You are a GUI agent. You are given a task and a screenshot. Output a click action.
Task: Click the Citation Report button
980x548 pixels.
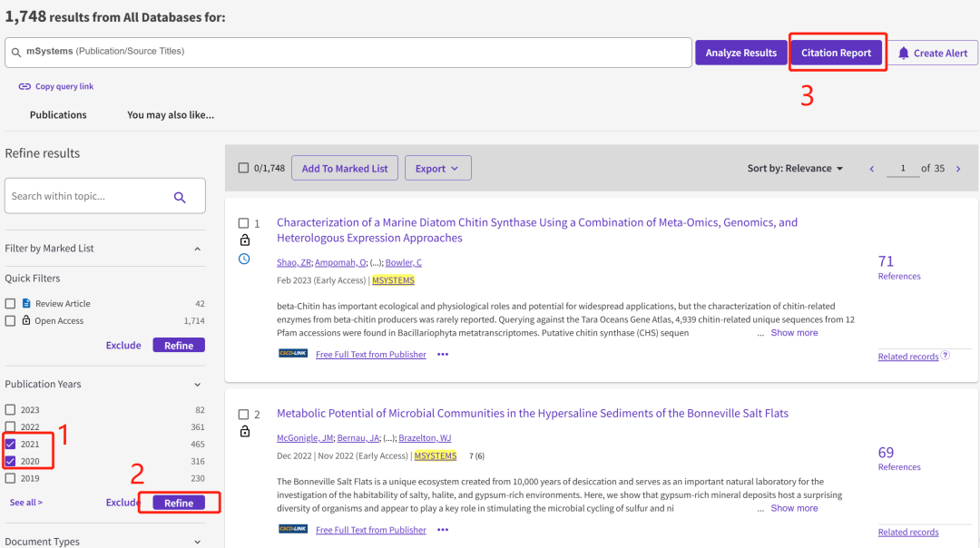836,54
